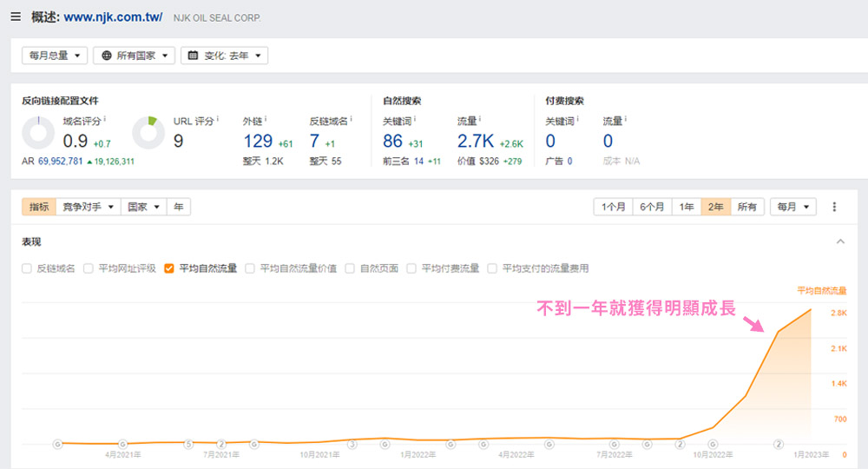Viewport: 868px width, 469px height.
Task: Select the 指标 tab
Action: [39, 207]
